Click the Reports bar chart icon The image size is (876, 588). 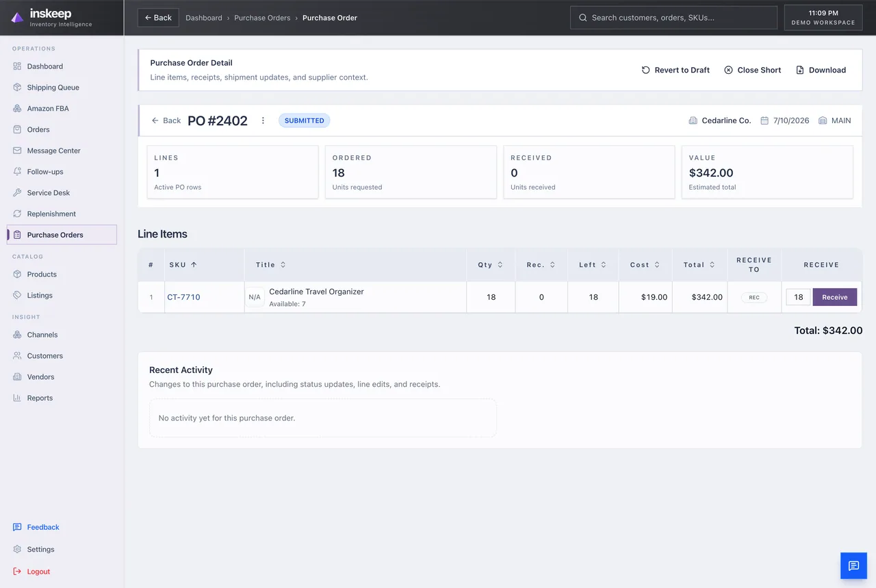(17, 398)
